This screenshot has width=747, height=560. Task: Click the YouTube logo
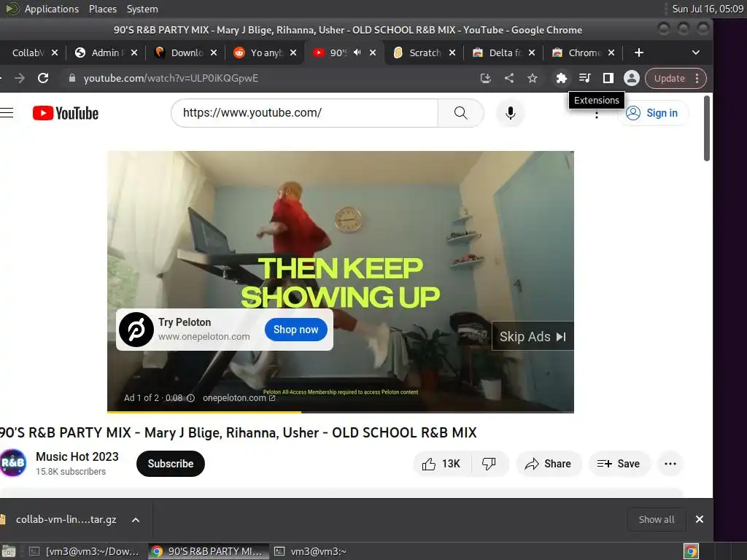click(x=66, y=113)
